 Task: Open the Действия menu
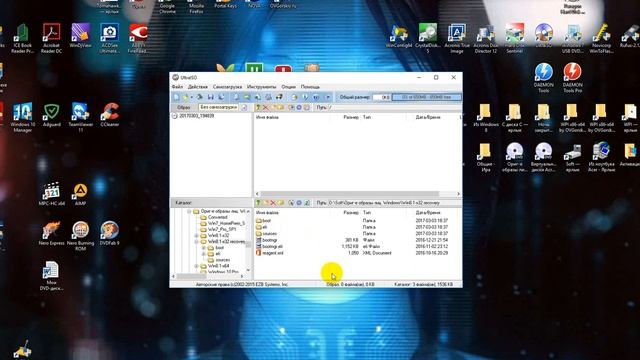(198, 87)
